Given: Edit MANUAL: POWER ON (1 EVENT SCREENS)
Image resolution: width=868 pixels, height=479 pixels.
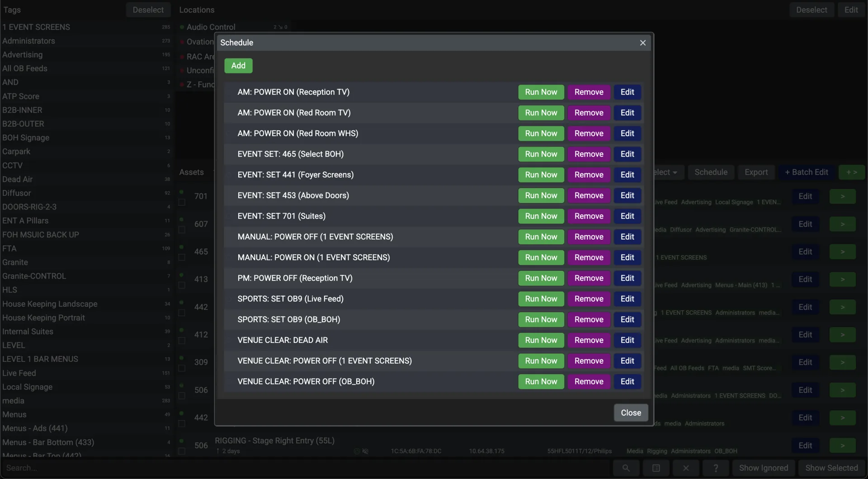Looking at the screenshot, I should click(627, 257).
